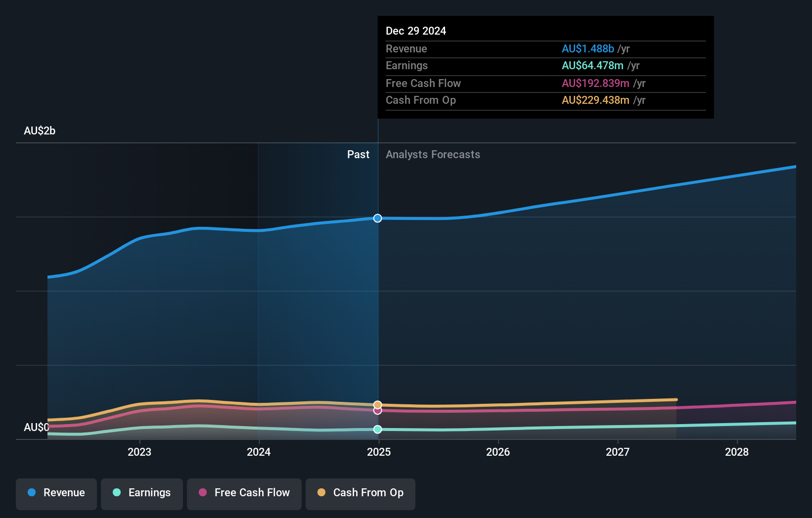Click the 2023 x-axis label
Viewport: 812px width, 518px height.
tap(139, 452)
